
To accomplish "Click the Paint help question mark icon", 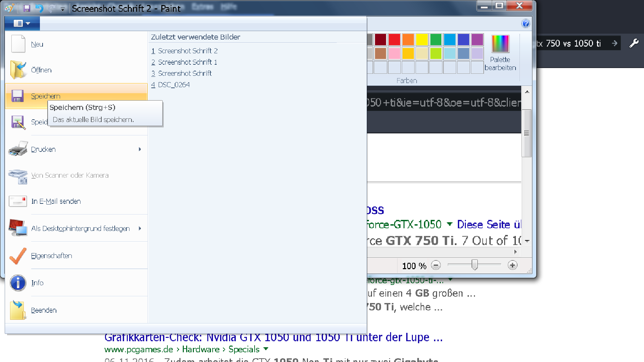I will point(525,23).
